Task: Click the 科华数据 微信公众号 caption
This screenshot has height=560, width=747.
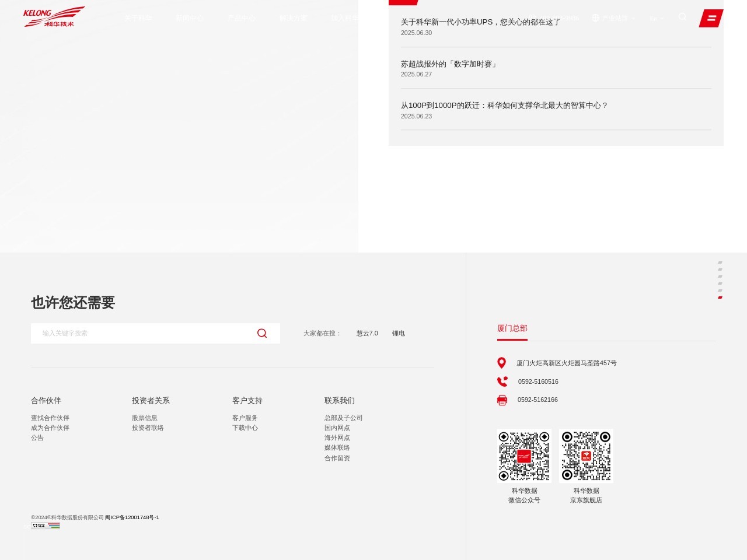Action: [x=524, y=496]
